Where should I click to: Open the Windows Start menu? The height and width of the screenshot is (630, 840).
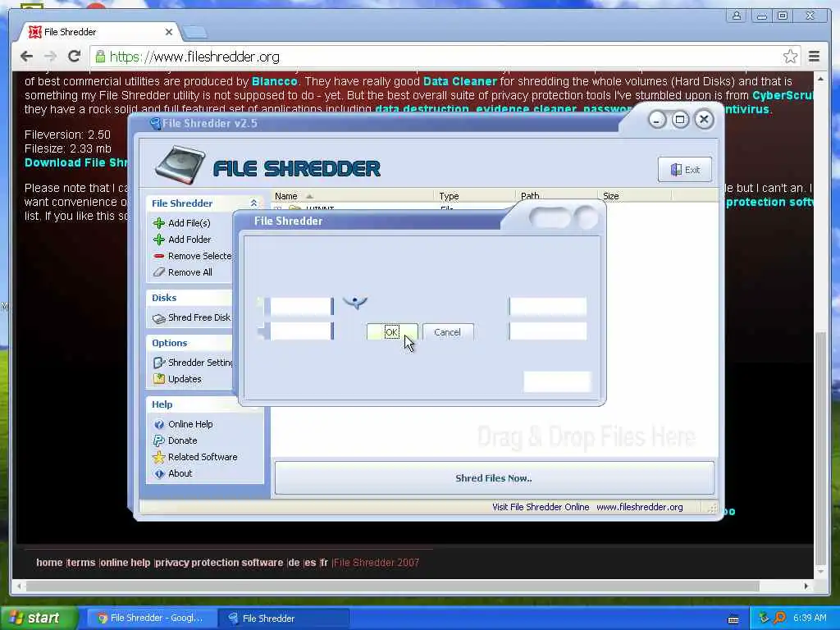click(38, 619)
